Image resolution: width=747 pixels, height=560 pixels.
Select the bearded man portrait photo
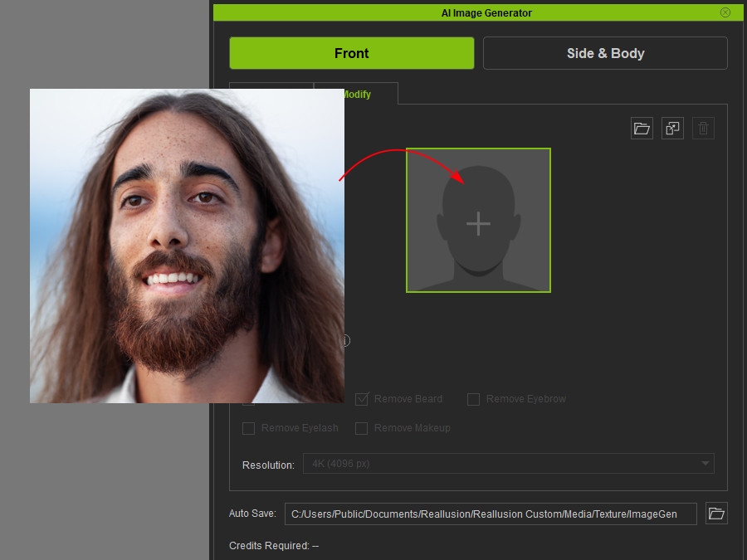pyautogui.click(x=187, y=246)
